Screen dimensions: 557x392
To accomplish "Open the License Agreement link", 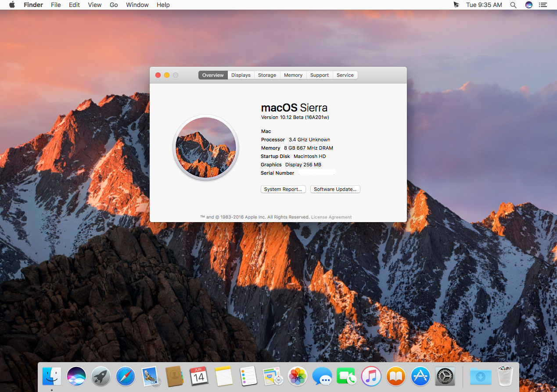I will click(331, 217).
